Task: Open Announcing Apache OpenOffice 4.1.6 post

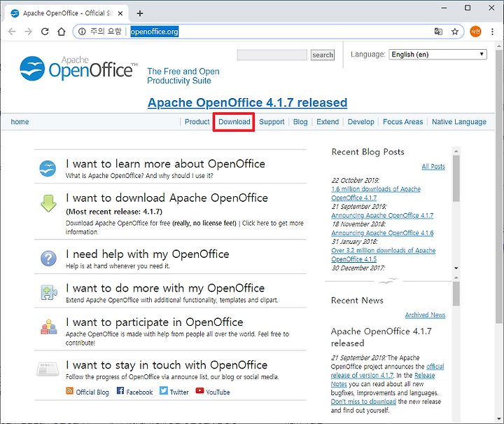Action: tap(382, 233)
